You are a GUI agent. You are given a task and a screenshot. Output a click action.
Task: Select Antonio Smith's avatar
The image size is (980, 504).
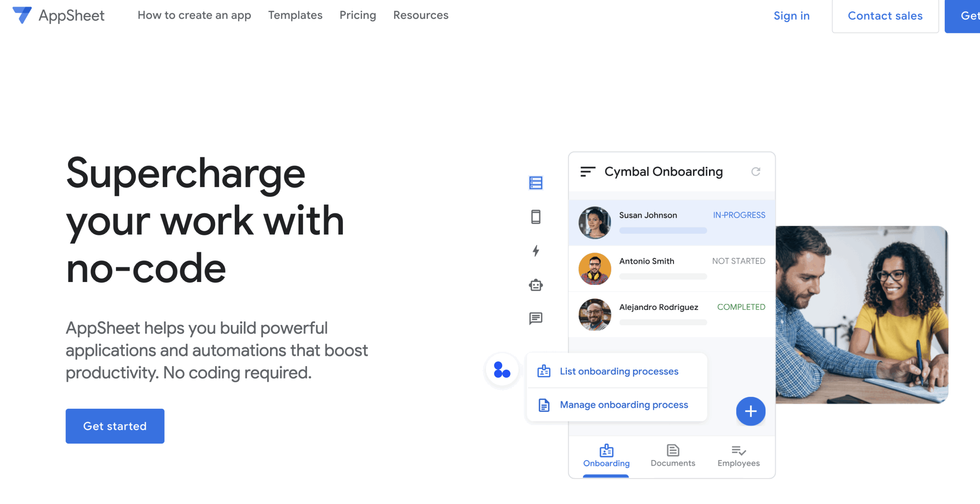pos(595,269)
